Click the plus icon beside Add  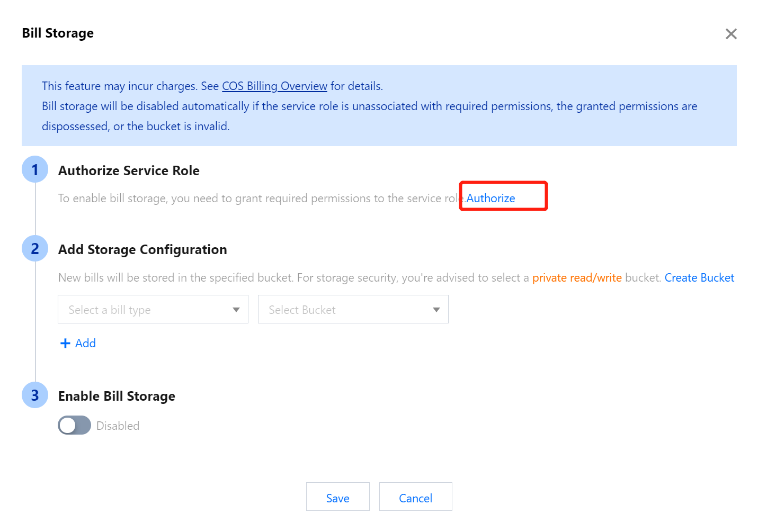pos(66,344)
